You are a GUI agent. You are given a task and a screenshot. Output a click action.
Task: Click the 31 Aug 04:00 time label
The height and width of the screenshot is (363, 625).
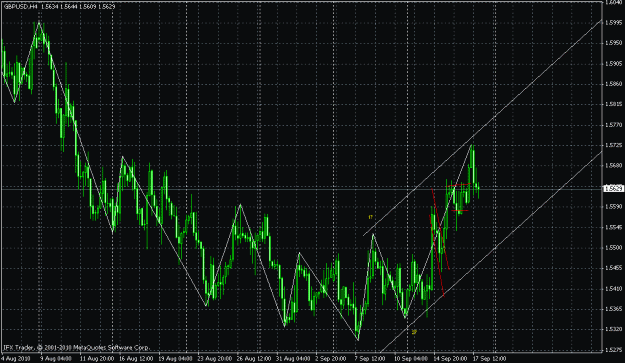click(x=294, y=358)
